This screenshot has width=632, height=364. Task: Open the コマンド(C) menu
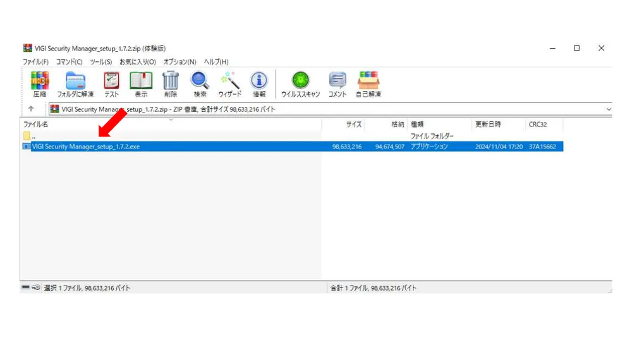coord(69,62)
